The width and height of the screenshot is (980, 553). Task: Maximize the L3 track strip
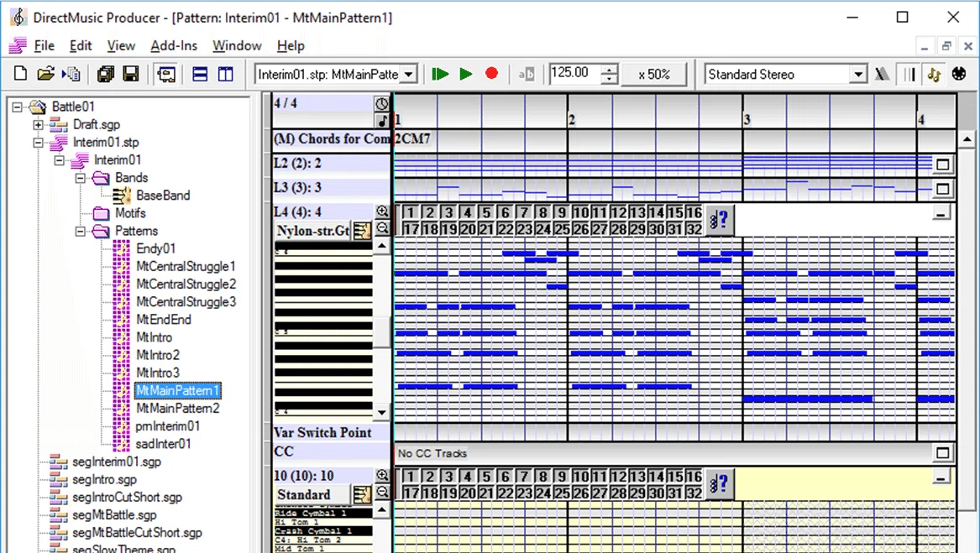942,189
